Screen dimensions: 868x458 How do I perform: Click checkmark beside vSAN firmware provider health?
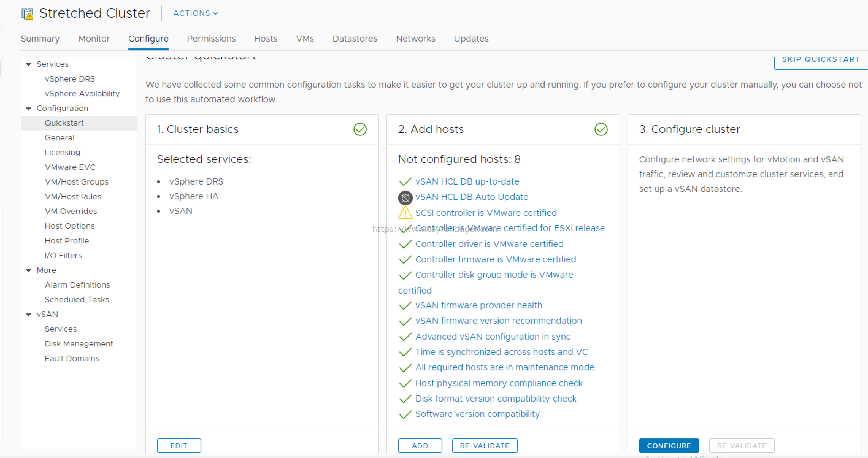point(405,305)
